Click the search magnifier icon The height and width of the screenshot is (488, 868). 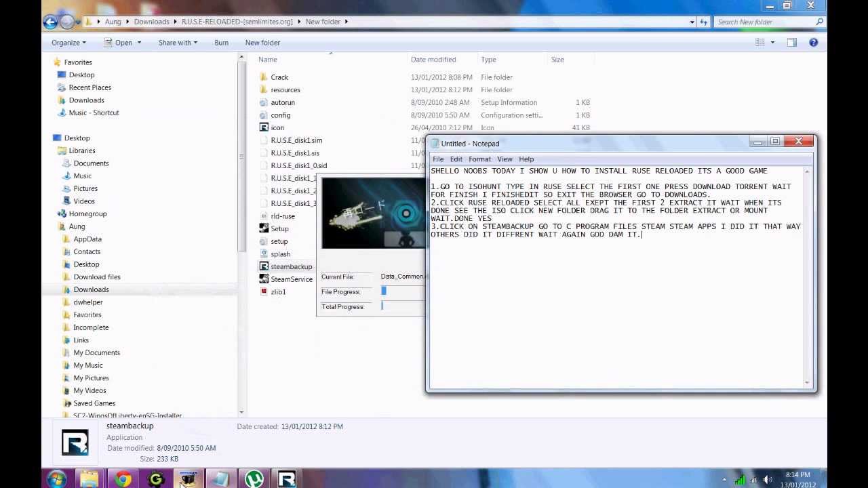tap(819, 22)
